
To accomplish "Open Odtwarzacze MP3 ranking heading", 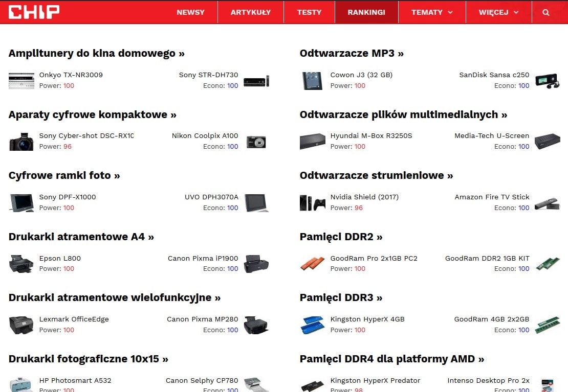I will (x=352, y=53).
